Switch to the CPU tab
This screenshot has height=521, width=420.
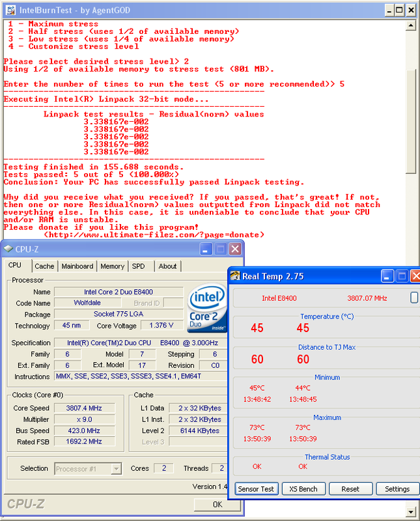point(14,265)
